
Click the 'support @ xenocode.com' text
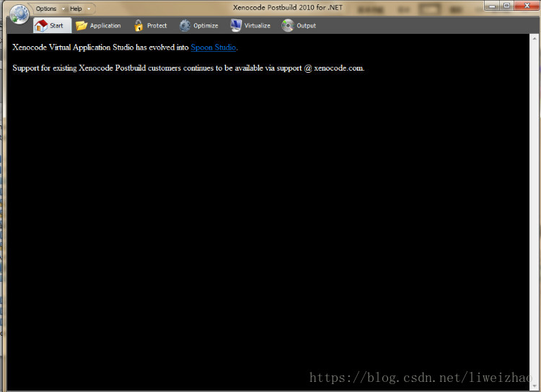tap(320, 68)
